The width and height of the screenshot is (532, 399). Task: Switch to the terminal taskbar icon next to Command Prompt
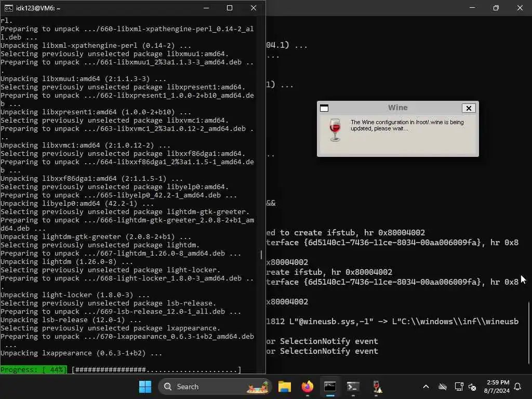click(x=353, y=387)
